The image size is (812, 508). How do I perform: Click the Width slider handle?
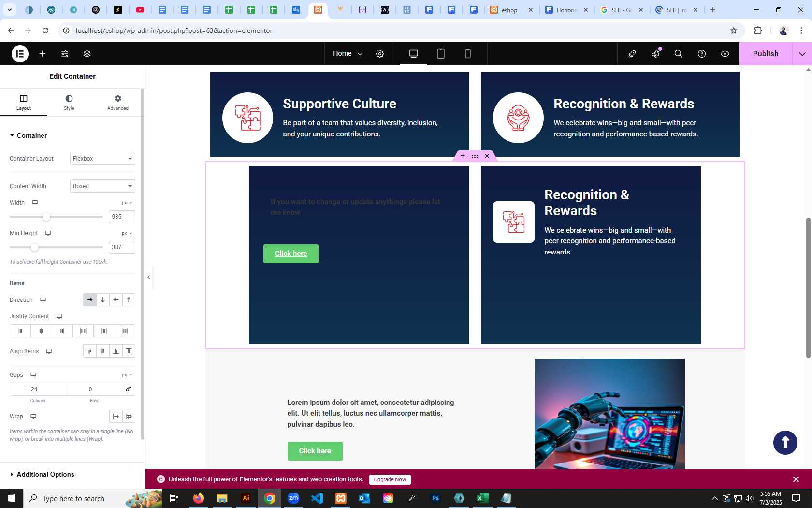tap(46, 217)
